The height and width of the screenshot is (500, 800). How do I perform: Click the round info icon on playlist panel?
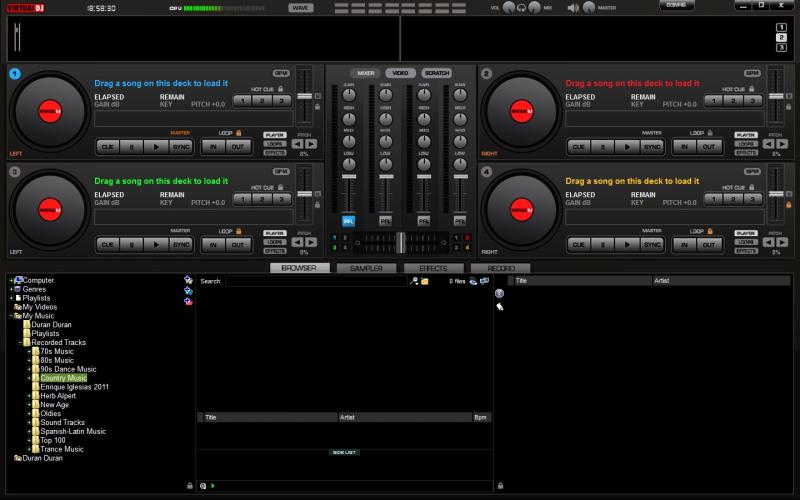coord(499,293)
